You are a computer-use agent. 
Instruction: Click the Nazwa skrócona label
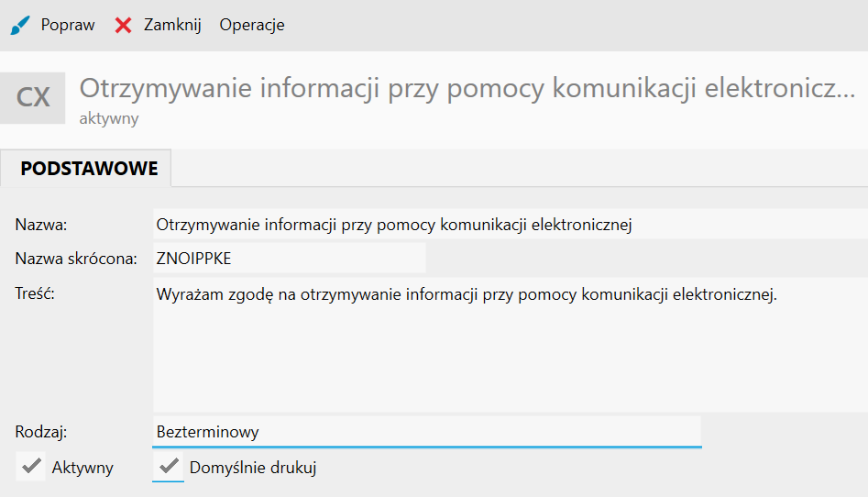(x=76, y=259)
